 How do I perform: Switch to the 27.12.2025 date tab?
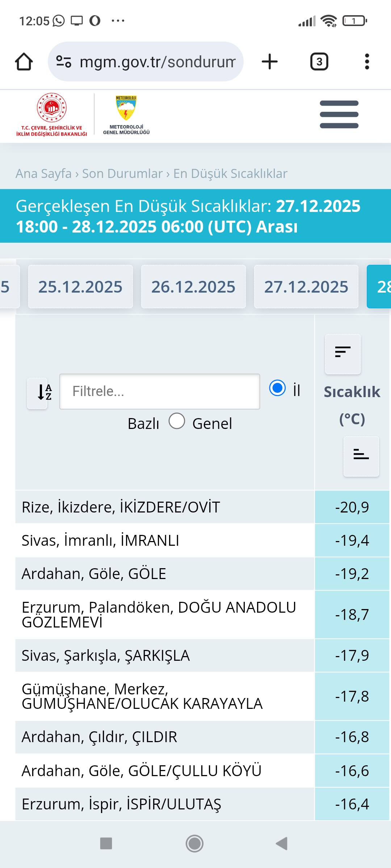tap(306, 287)
